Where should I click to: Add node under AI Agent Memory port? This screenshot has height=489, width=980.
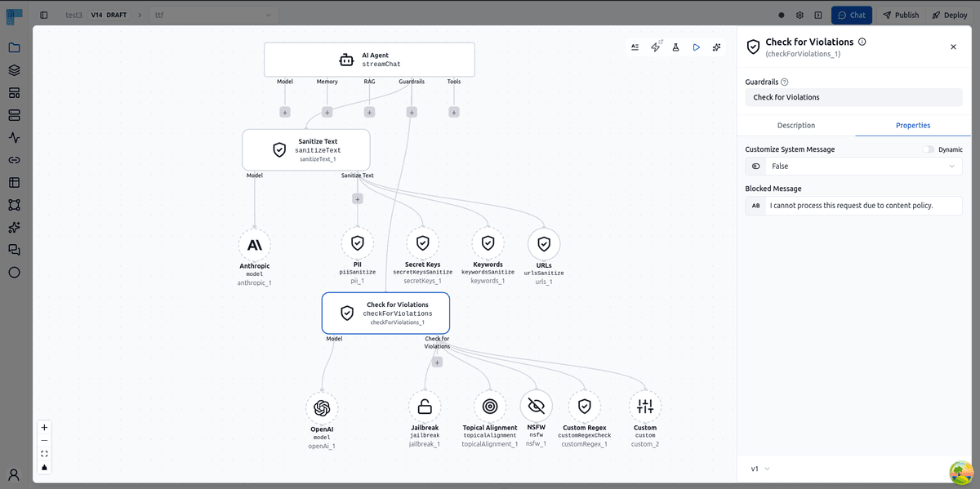point(327,112)
